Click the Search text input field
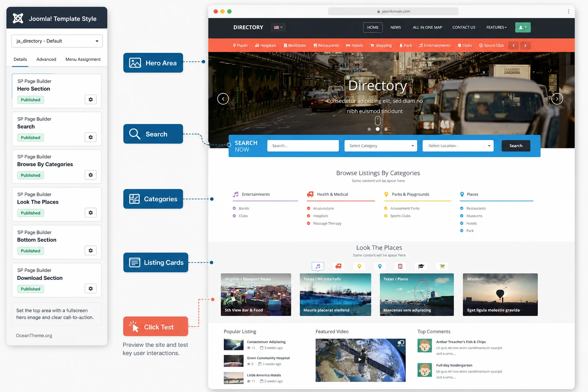The image size is (588, 392). pos(303,145)
